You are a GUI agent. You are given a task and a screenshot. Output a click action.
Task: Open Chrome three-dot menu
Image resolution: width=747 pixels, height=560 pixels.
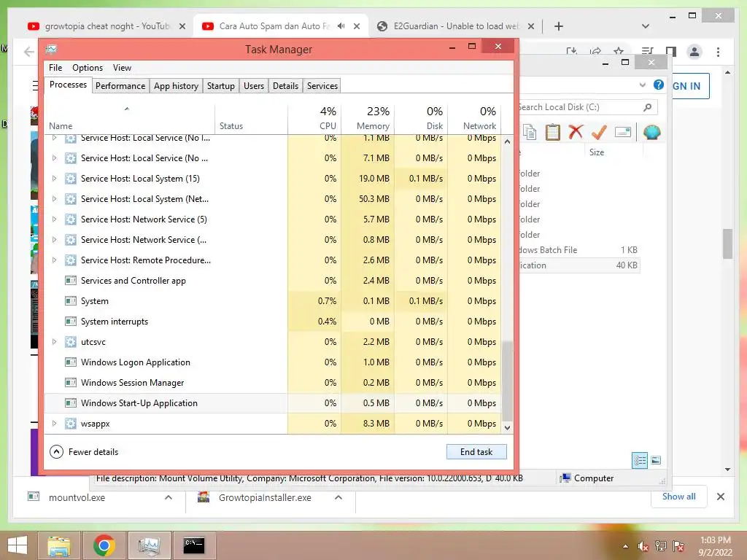(x=718, y=52)
